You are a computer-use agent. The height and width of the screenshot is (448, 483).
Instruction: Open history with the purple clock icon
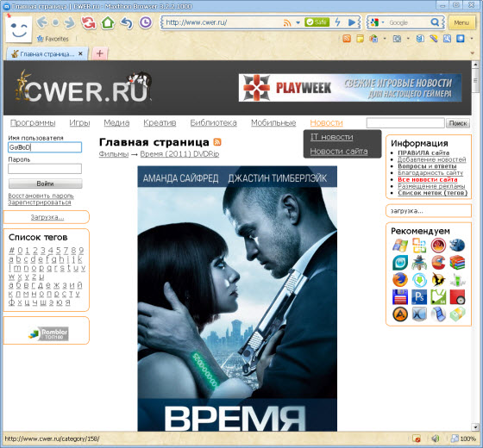point(146,22)
